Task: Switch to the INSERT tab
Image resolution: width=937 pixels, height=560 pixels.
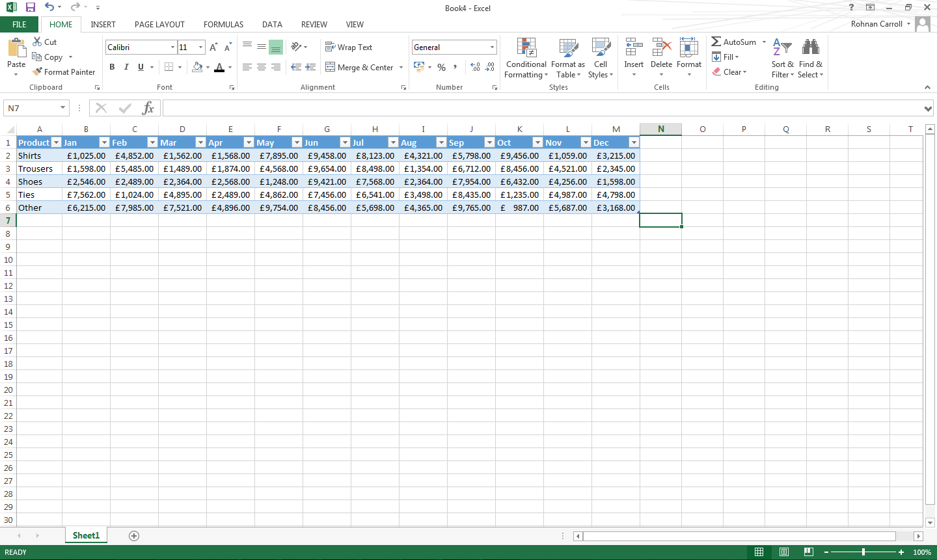Action: (x=103, y=25)
